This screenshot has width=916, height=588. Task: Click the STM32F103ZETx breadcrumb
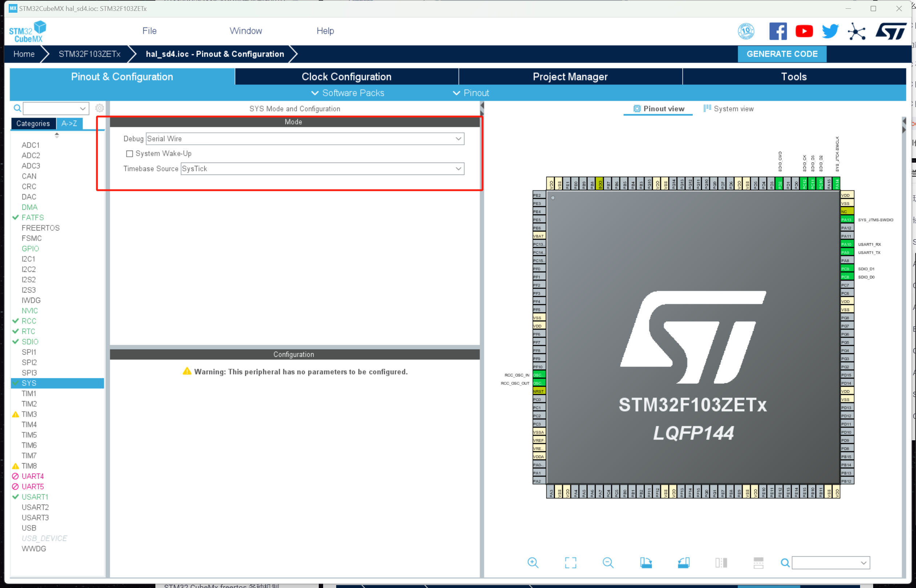(x=89, y=54)
